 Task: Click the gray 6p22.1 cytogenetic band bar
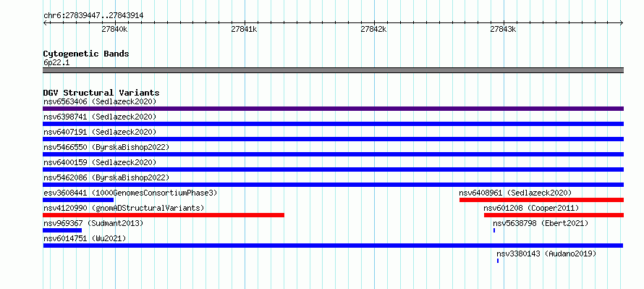point(333,70)
